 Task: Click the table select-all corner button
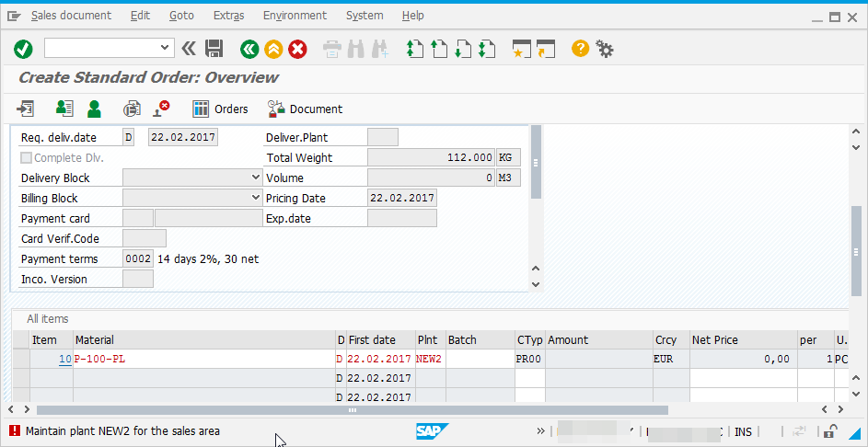(x=21, y=339)
